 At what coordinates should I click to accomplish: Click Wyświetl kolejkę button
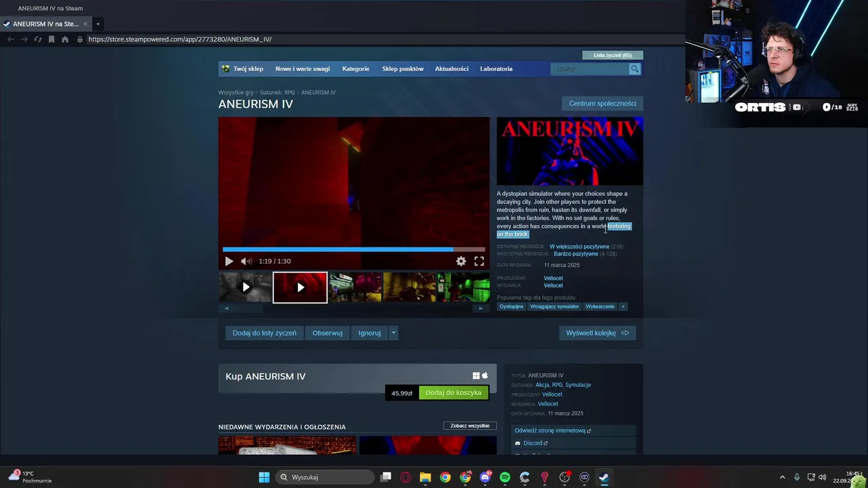click(x=597, y=333)
